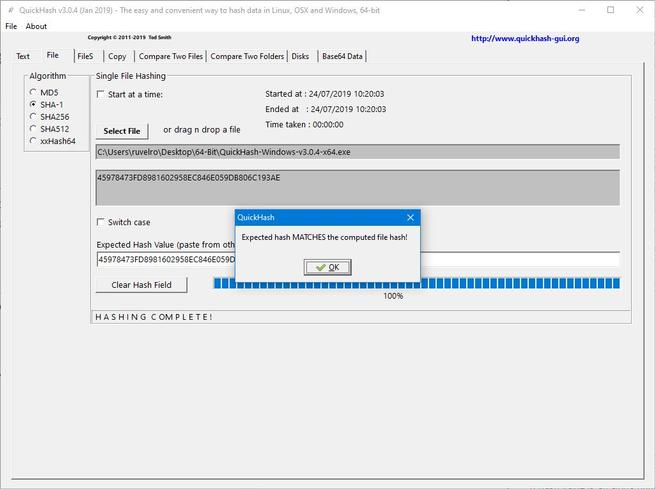Click the computed SHA-1 hash output box
The height and width of the screenshot is (489, 655).
(358, 187)
